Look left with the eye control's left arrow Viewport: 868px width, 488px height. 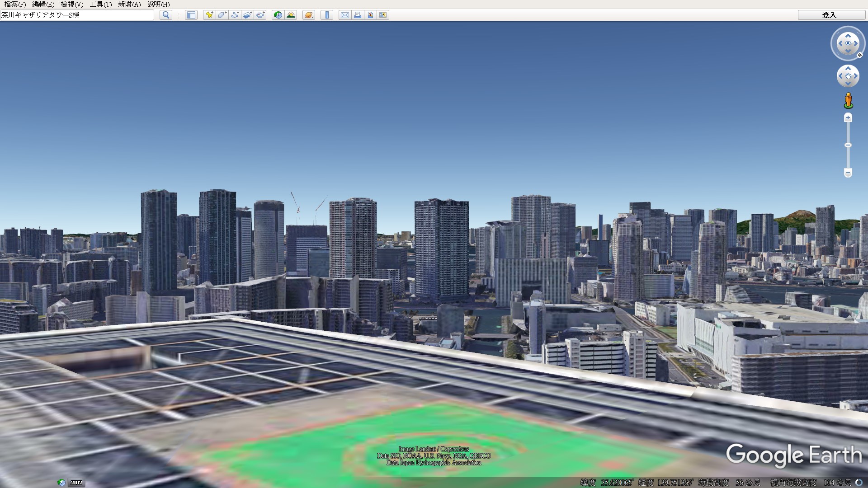(840, 43)
